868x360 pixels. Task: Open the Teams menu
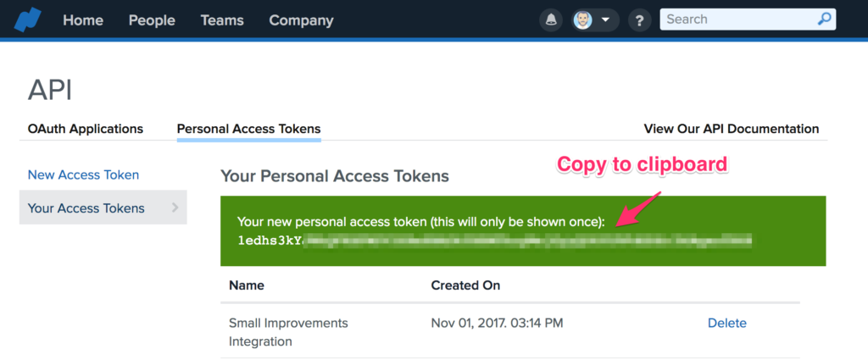pos(222,19)
